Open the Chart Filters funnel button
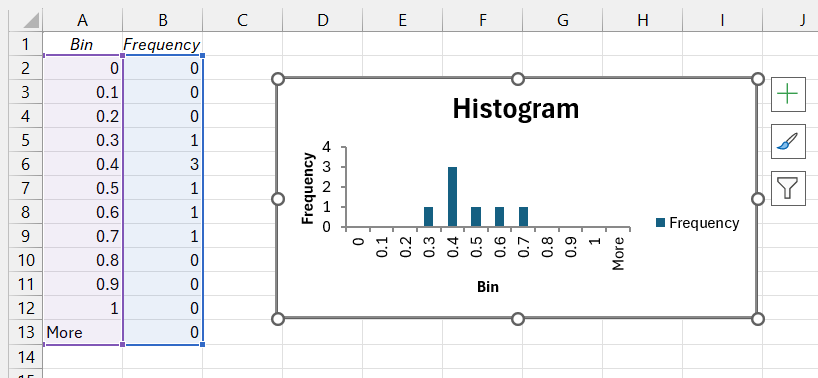This screenshot has height=378, width=818. 788,188
